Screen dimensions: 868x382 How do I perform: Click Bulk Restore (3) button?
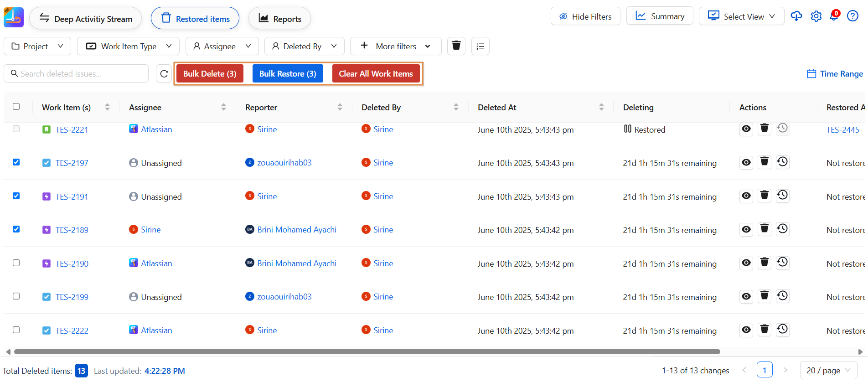click(287, 74)
